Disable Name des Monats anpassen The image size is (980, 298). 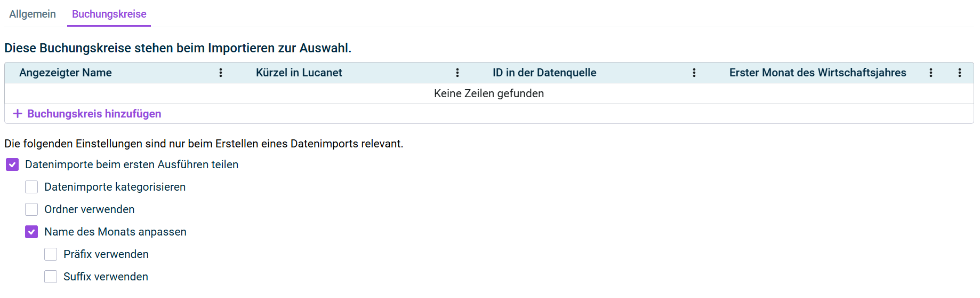pyautogui.click(x=31, y=232)
